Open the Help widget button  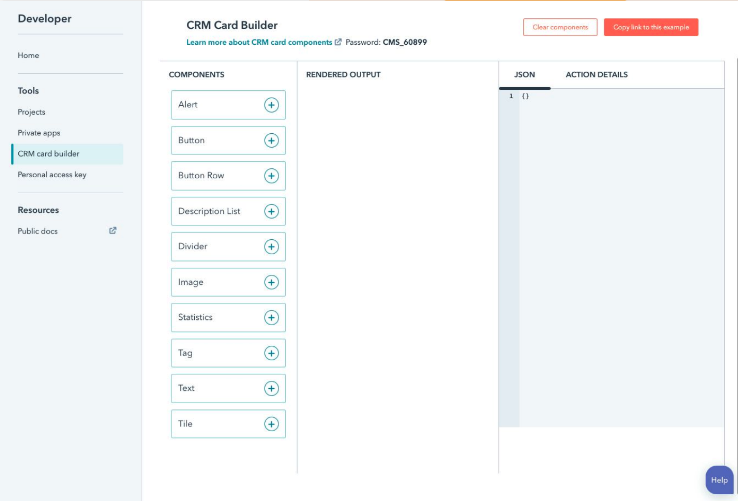719,480
